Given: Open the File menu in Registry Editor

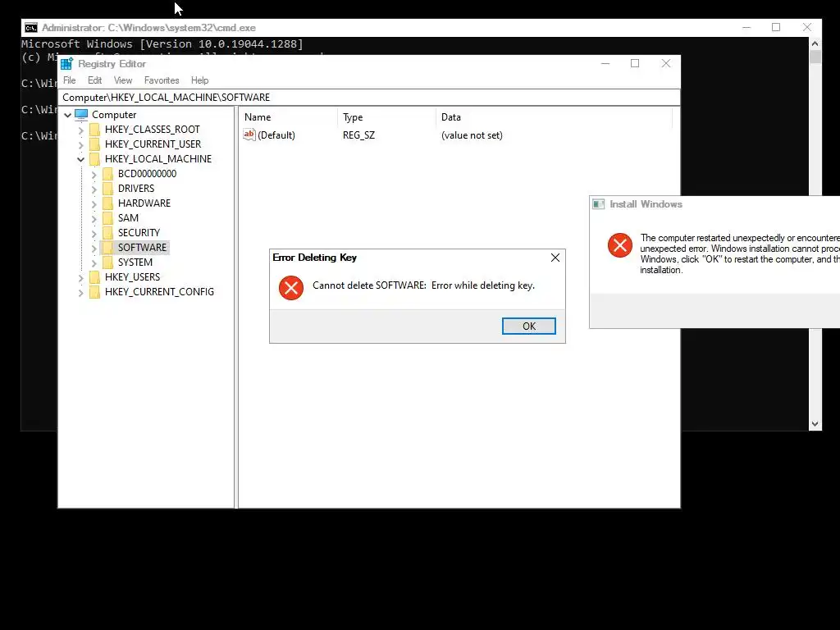Looking at the screenshot, I should point(70,80).
